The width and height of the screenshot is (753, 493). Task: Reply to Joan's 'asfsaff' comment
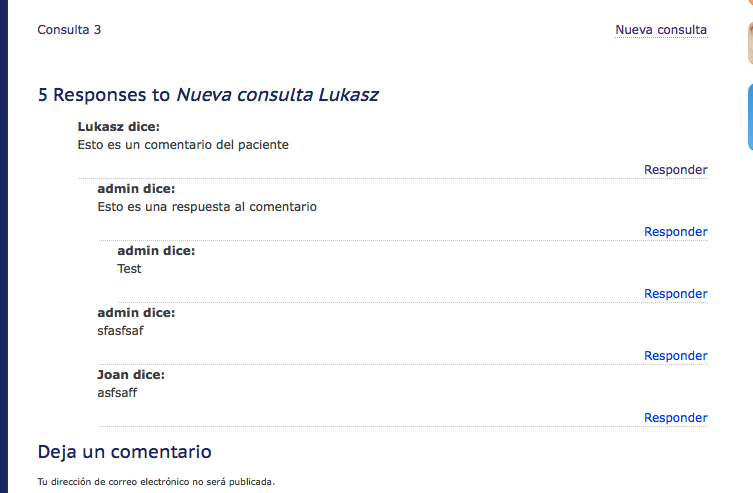click(676, 417)
